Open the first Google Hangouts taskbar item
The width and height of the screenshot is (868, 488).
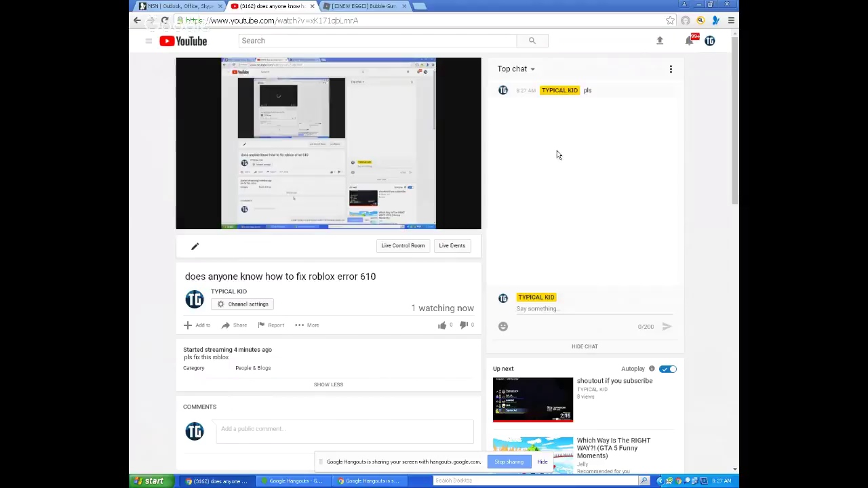(294, 481)
